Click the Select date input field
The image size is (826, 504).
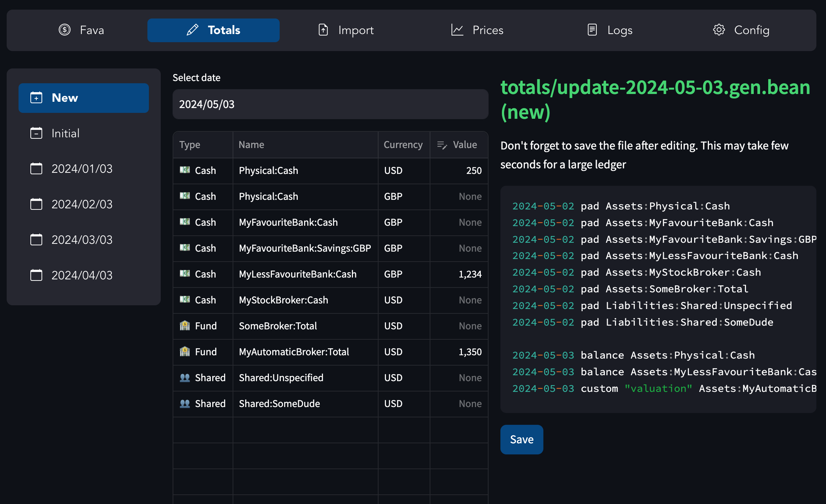(x=330, y=104)
